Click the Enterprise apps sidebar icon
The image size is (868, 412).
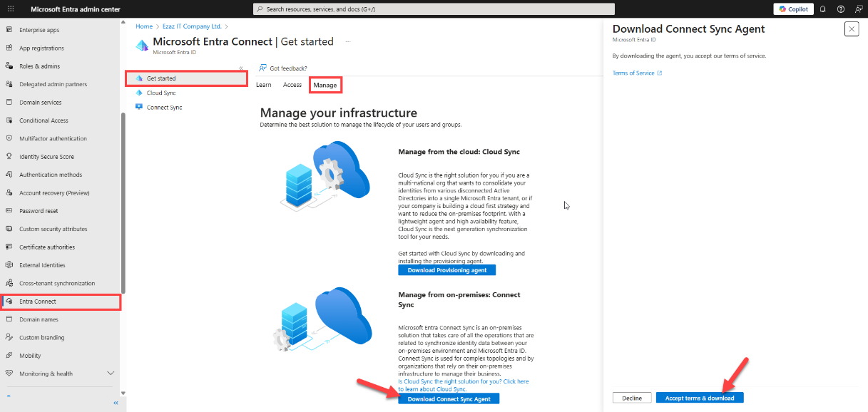coord(9,30)
